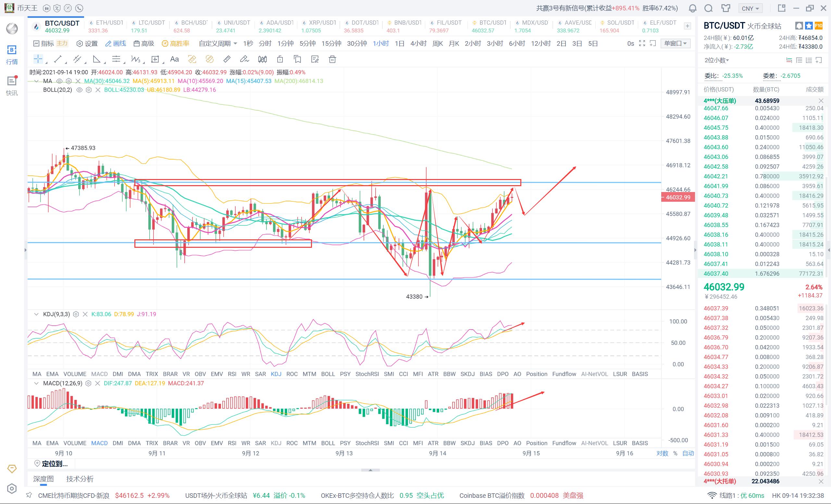Pick the horizontal lines drawing tool
Screen dimensions: 831x504
[x=116, y=59]
